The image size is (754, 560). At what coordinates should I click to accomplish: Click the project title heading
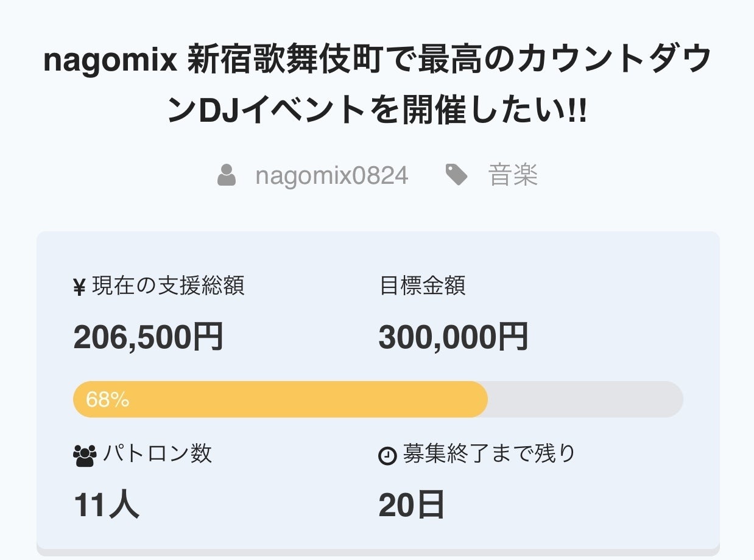[377, 86]
